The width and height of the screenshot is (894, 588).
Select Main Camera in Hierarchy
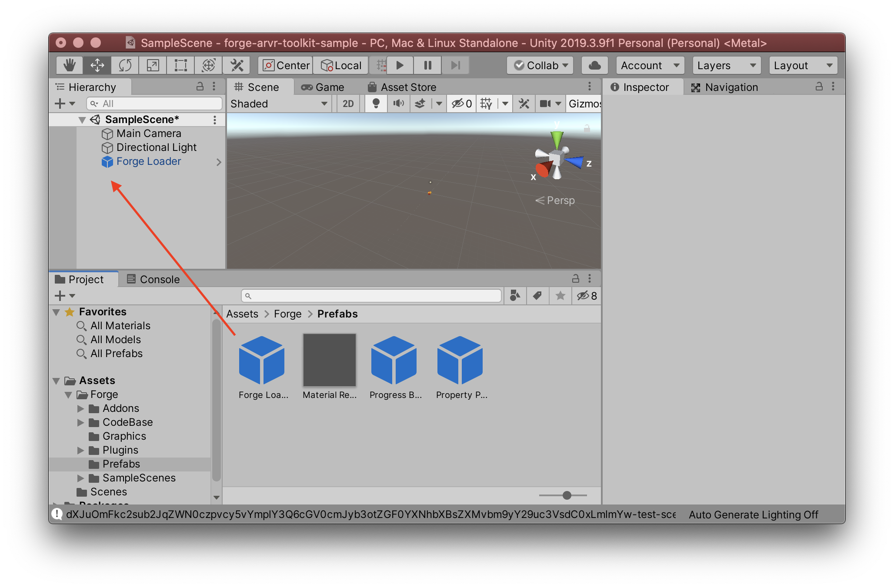149,134
